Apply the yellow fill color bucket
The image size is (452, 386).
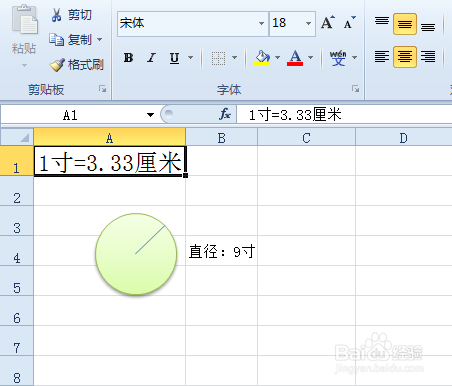262,58
